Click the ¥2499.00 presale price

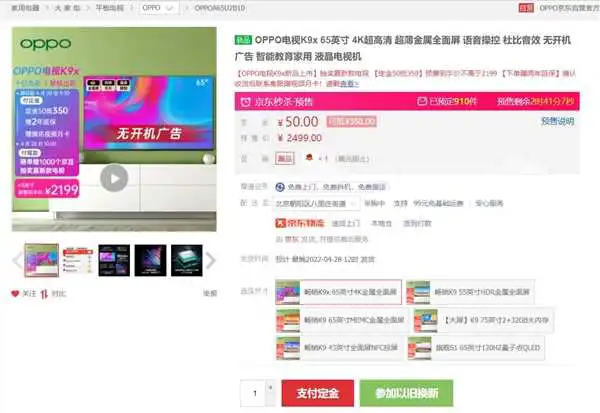(x=300, y=138)
